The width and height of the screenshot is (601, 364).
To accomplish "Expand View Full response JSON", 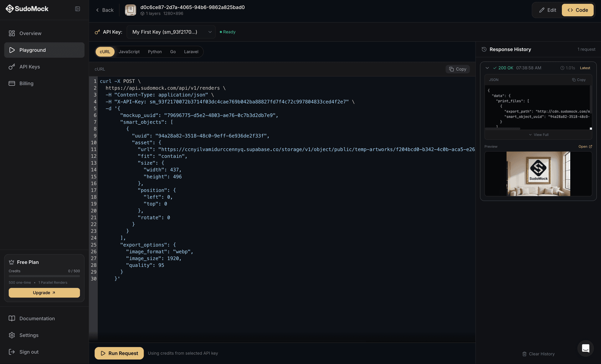I will pos(538,135).
